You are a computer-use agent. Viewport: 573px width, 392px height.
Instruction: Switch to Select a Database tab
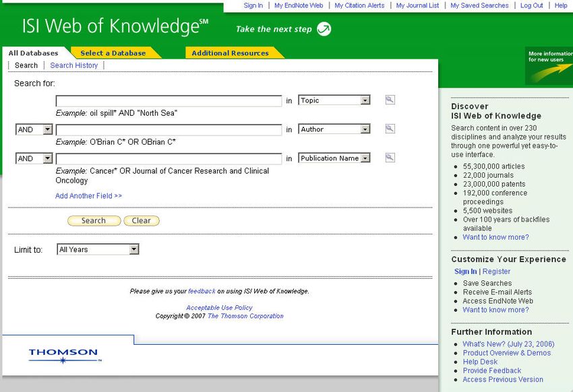click(x=113, y=53)
